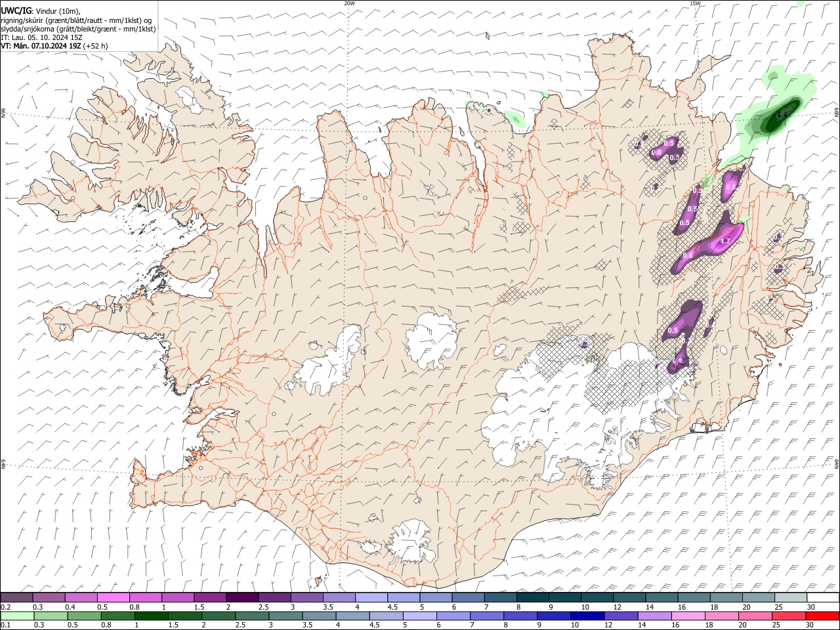Viewport: 840px width, 630px height.
Task: Click the darkest green 1–1.5 rain legend swatch
Action: coord(152,616)
